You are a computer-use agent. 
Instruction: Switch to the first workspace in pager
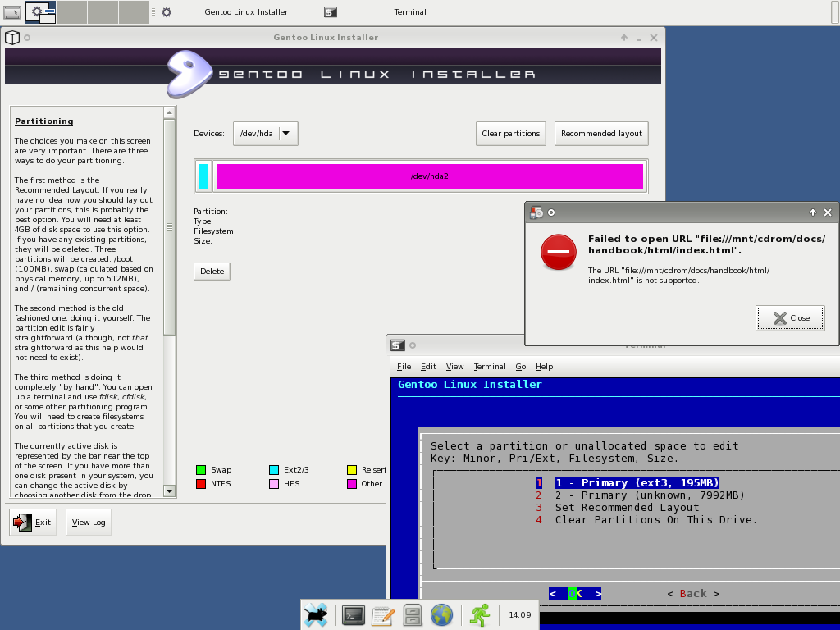[41, 11]
